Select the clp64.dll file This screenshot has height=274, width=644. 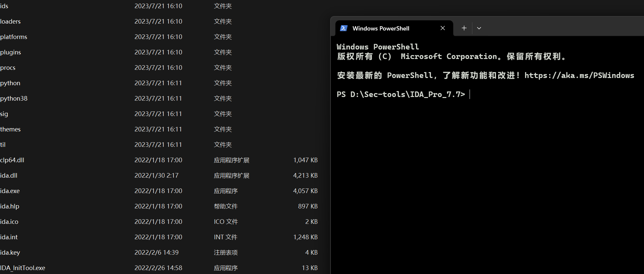12,160
